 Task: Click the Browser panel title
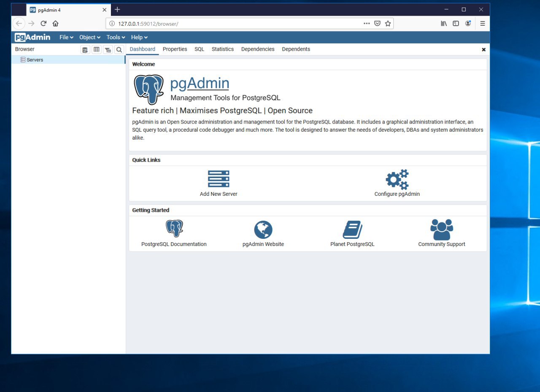point(25,49)
